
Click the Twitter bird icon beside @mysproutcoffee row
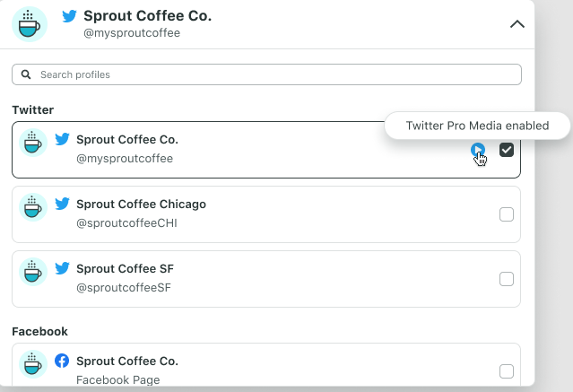tap(62, 139)
